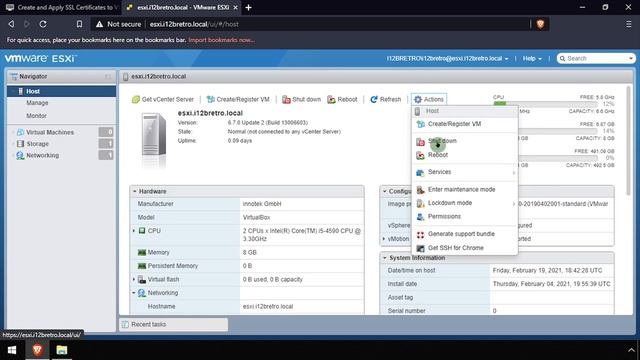Screen dimensions: 640x360
Task: Open Storage in Navigator
Action: point(38,144)
